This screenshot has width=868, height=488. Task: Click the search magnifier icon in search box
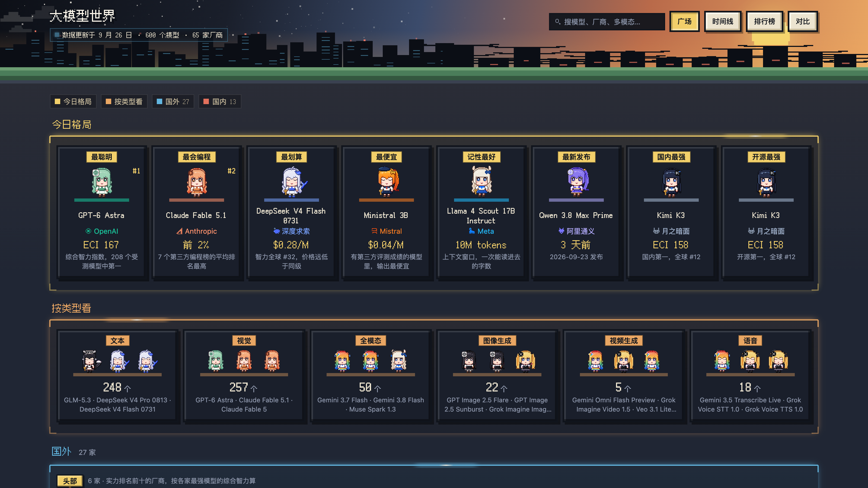558,22
